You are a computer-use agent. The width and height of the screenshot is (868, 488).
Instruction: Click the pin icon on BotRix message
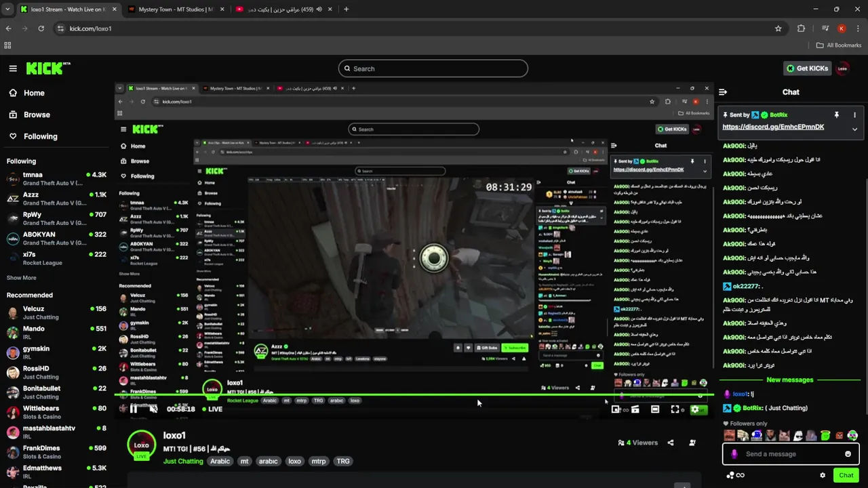837,115
